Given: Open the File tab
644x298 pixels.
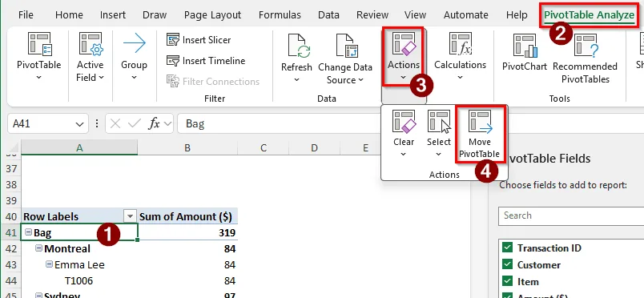Looking at the screenshot, I should pyautogui.click(x=26, y=15).
